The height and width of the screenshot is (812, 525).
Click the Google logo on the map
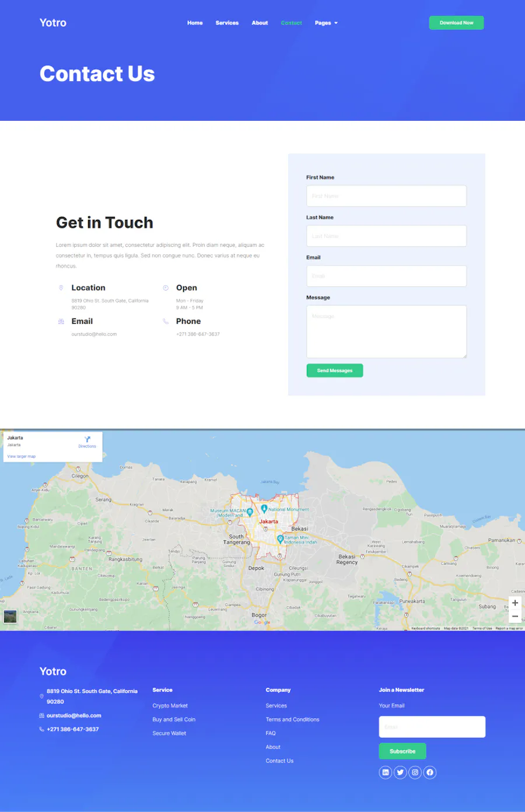coord(262,622)
